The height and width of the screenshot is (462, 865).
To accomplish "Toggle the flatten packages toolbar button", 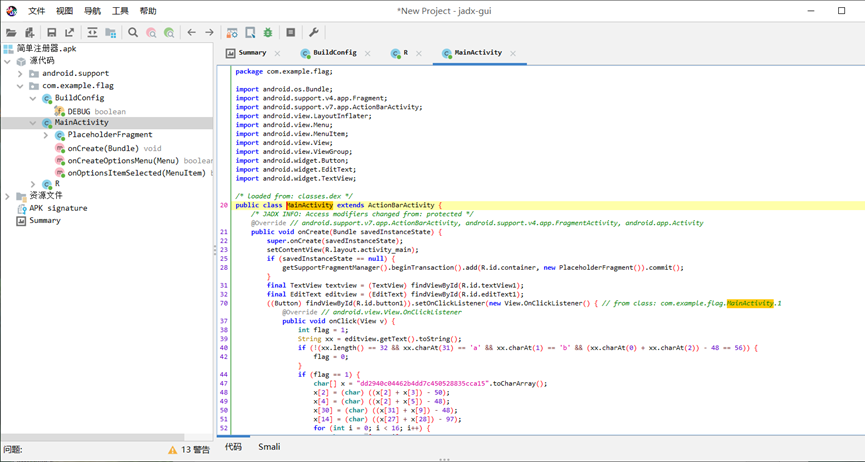I will (110, 33).
